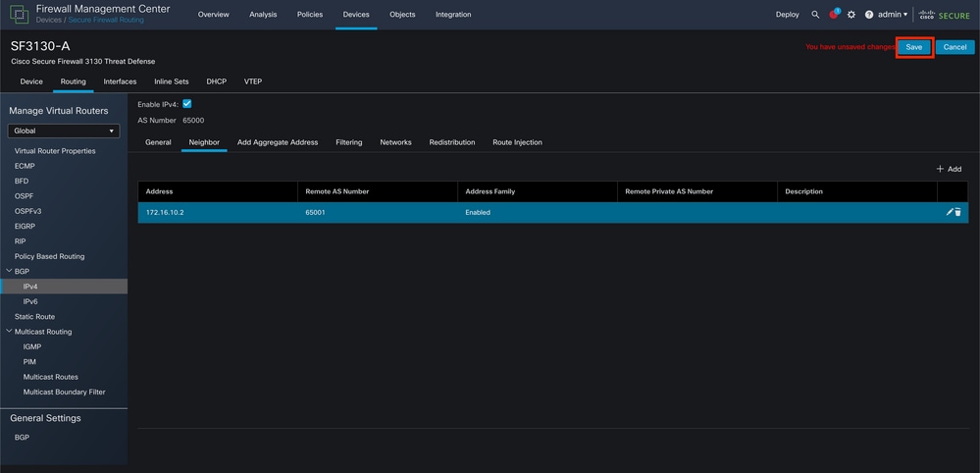The height and width of the screenshot is (473, 980).
Task: Switch to the DHCP tab
Action: [x=216, y=81]
